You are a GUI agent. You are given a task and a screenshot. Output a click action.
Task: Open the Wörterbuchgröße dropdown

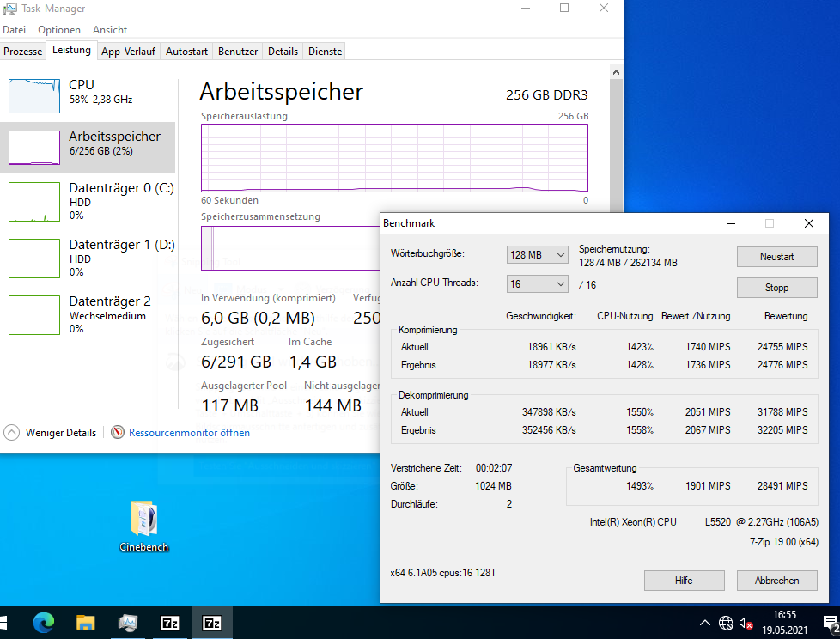(537, 255)
